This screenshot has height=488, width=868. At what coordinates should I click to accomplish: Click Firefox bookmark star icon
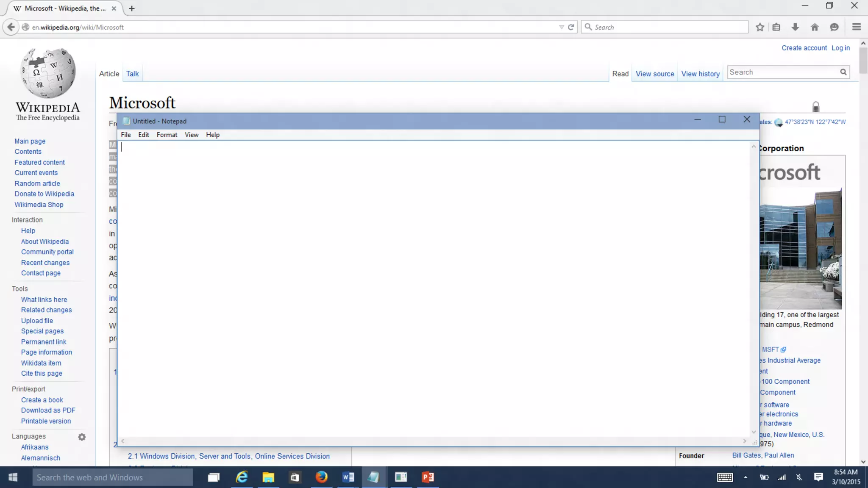coord(760,27)
